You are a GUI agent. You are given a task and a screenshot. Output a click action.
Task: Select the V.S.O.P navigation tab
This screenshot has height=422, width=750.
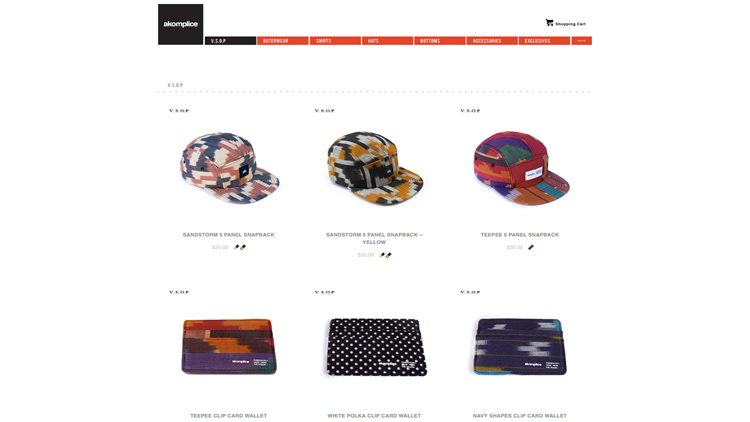coord(231,41)
